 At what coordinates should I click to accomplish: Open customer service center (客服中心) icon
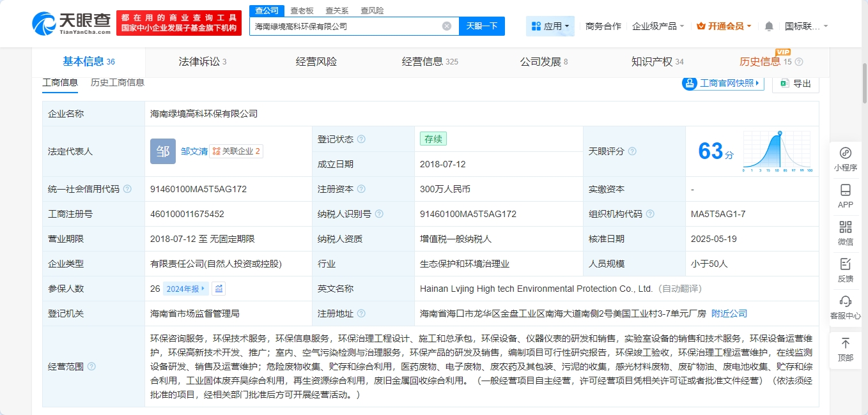[x=845, y=307]
